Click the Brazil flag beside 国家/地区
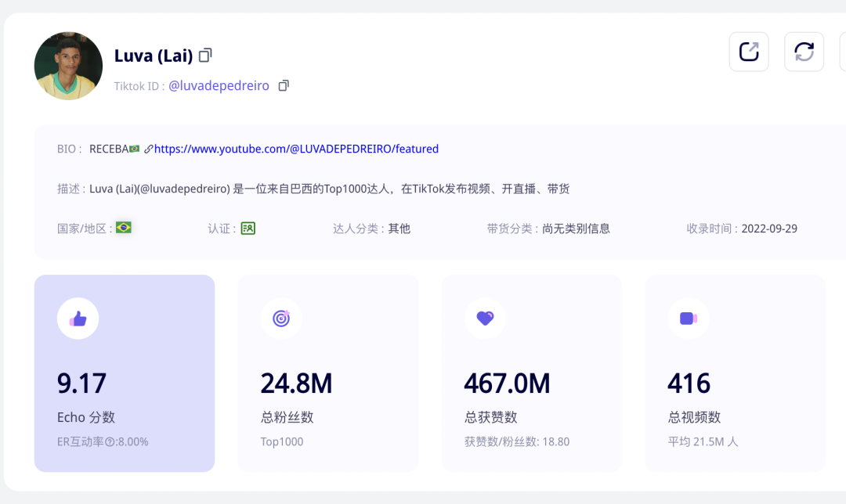The image size is (846, 504). pos(123,228)
